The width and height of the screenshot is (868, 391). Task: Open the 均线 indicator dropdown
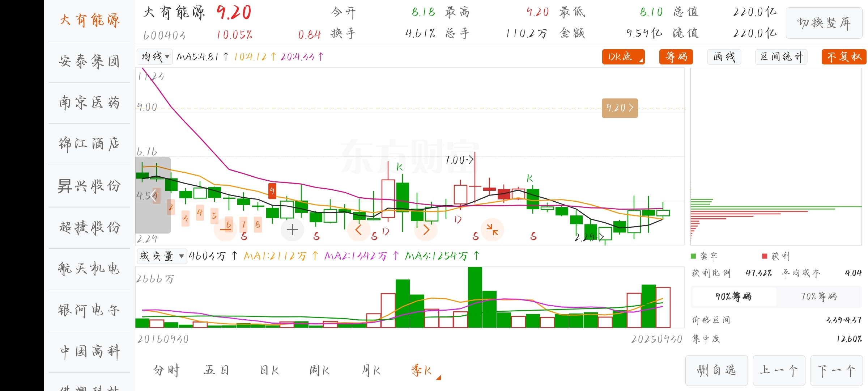(155, 57)
